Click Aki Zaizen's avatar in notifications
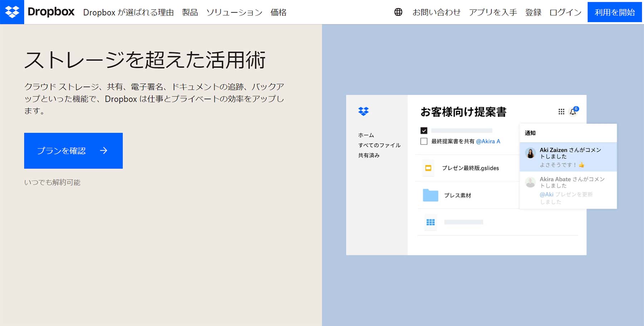 pyautogui.click(x=530, y=153)
